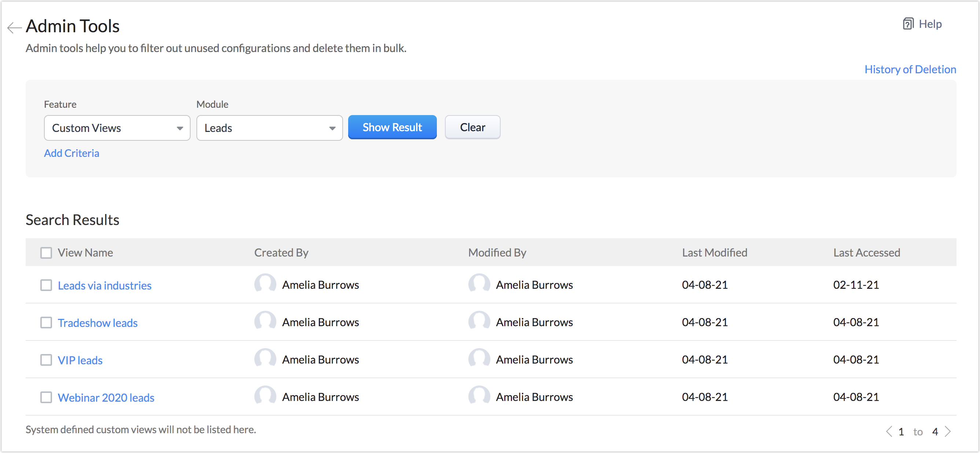The width and height of the screenshot is (980, 453).
Task: Tick the select-all View Name checkbox
Action: point(46,253)
